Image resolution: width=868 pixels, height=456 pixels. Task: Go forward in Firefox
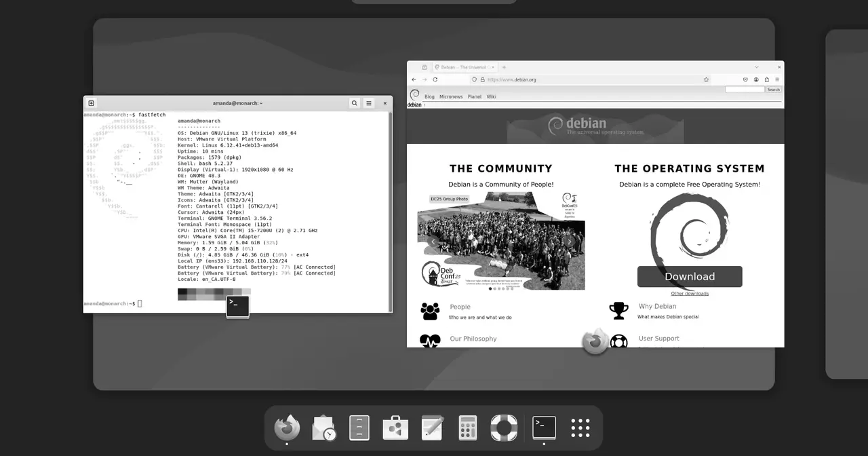tap(425, 79)
